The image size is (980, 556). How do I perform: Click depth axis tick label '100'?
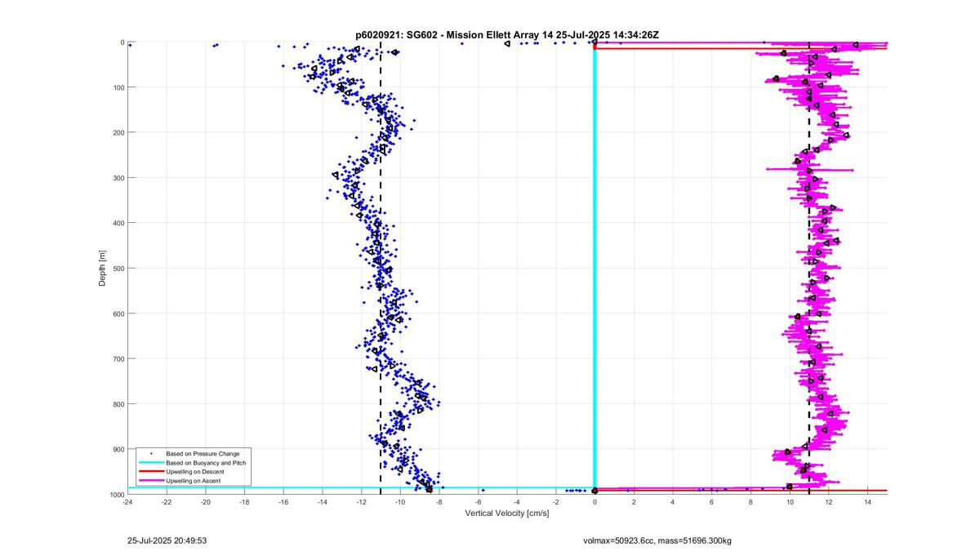point(118,87)
